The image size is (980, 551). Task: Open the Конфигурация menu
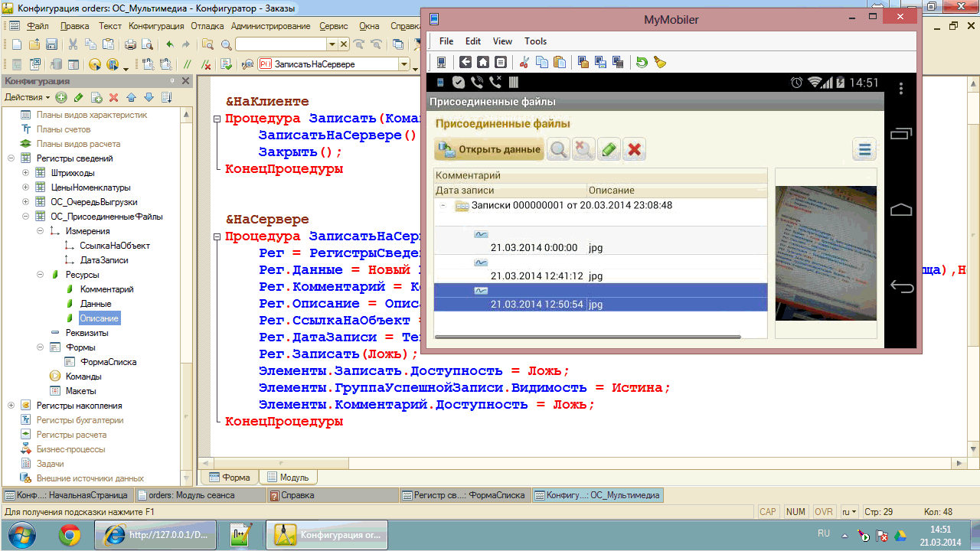tap(156, 26)
